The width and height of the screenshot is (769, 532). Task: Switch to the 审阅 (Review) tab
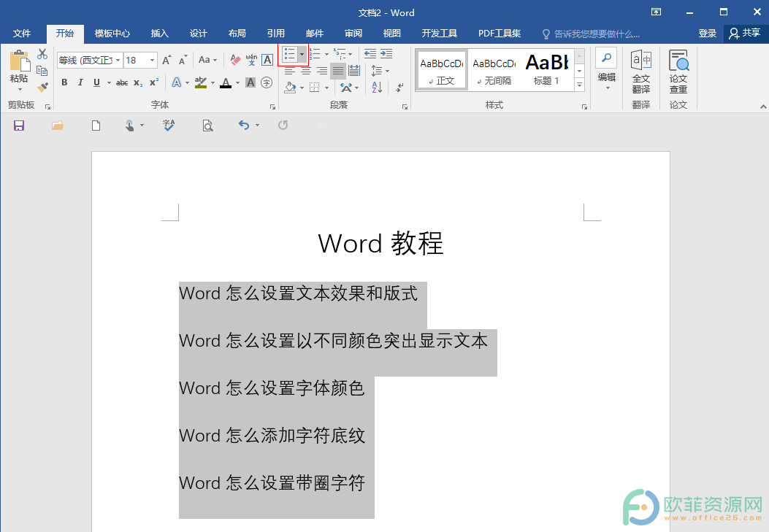[x=353, y=34]
